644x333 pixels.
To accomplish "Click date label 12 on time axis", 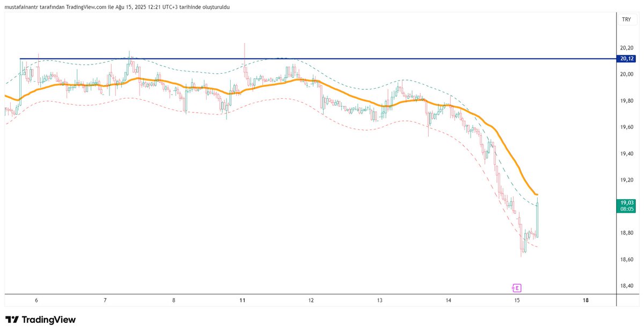I will tap(311, 300).
